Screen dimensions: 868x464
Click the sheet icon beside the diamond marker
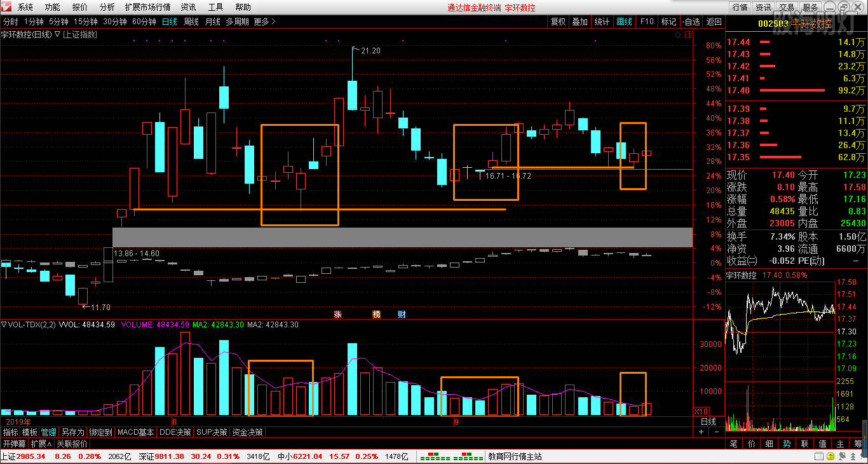pos(688,35)
